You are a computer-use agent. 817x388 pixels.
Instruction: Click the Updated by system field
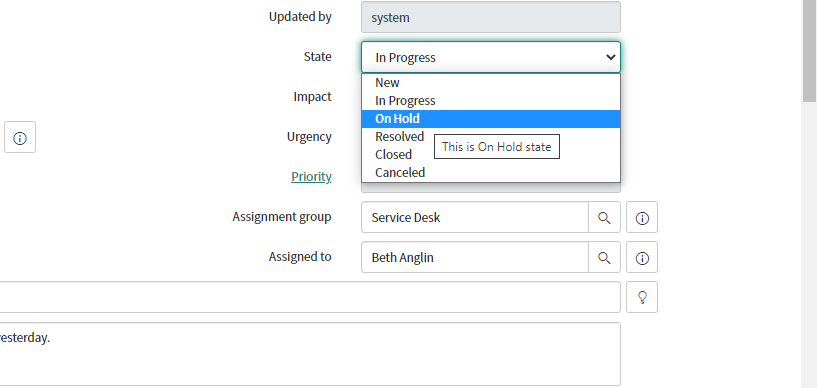click(491, 17)
